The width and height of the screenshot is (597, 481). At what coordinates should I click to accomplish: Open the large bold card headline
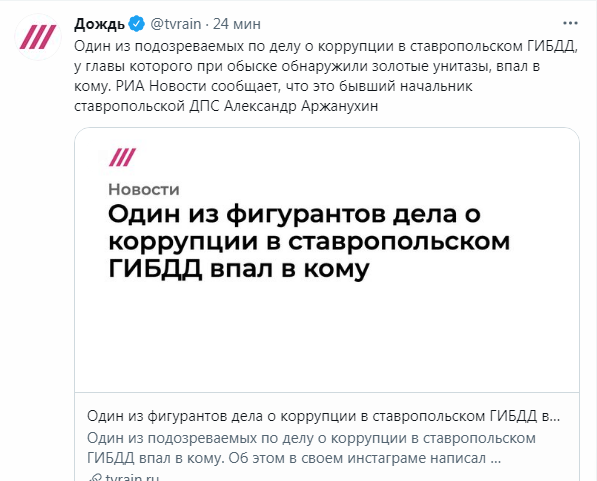(x=309, y=241)
